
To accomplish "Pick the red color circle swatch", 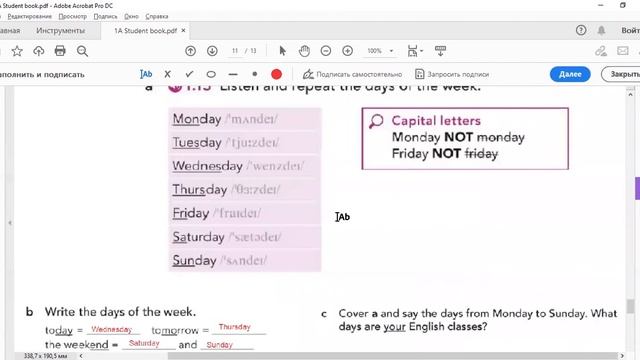I will pos(276,74).
